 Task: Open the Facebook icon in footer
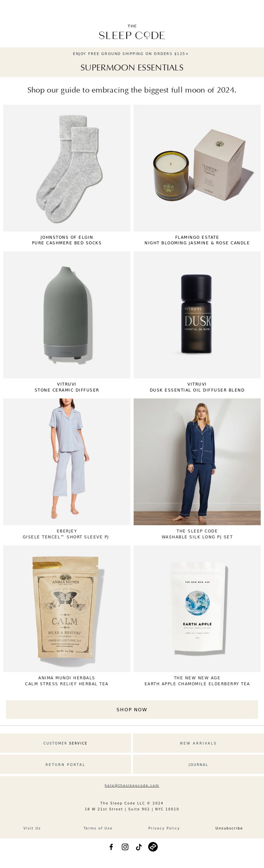(111, 847)
